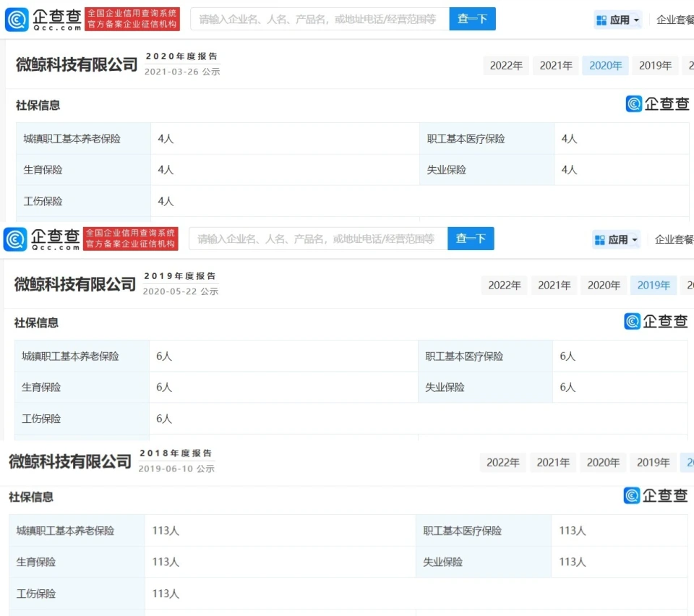Expand the 应用 dropdown arrow above the 2019 report
Image resolution: width=694 pixels, height=616 pixels.
(635, 240)
